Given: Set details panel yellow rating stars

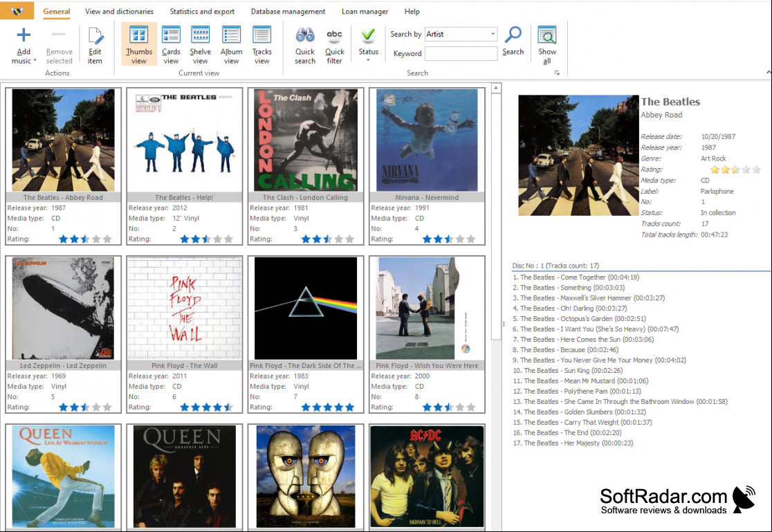Looking at the screenshot, I should tap(735, 170).
